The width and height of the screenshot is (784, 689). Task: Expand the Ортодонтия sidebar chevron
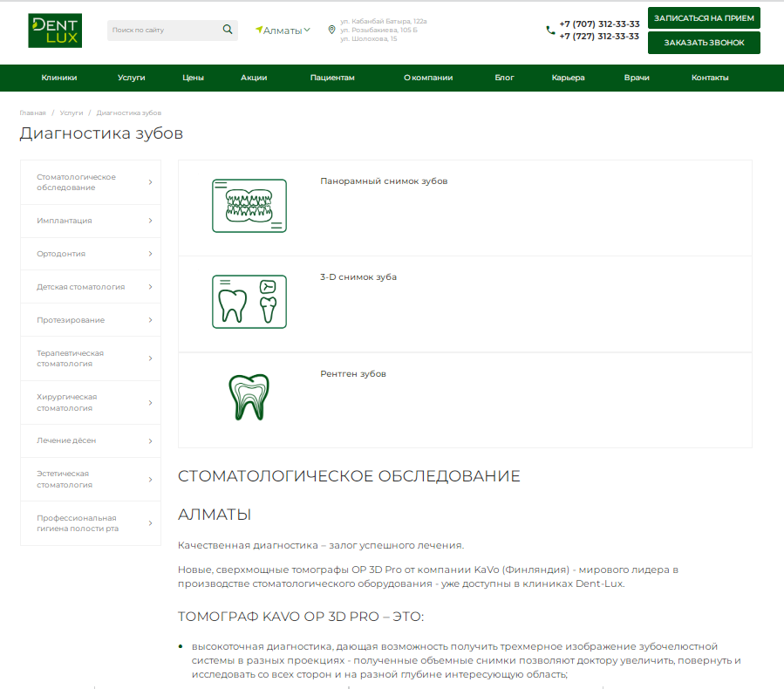[x=151, y=254]
